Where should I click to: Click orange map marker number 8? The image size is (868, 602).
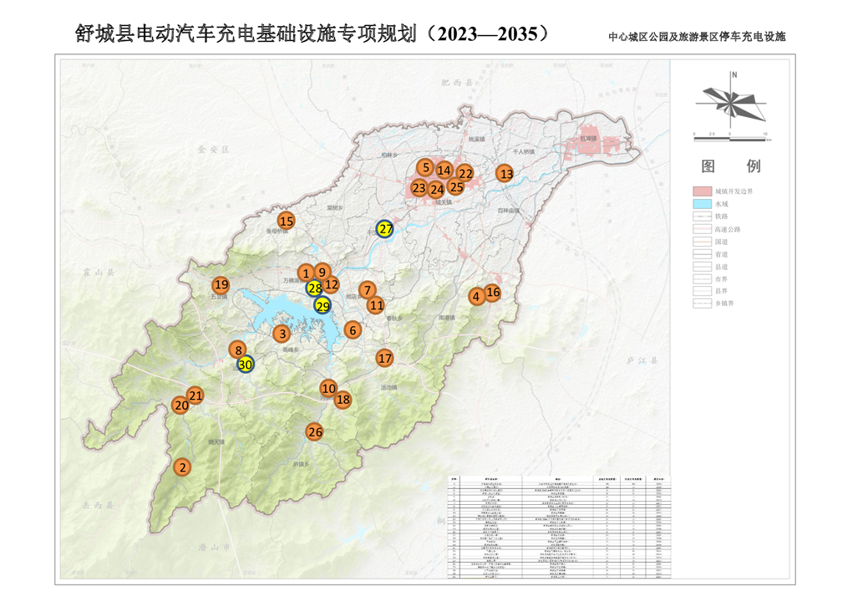click(239, 350)
